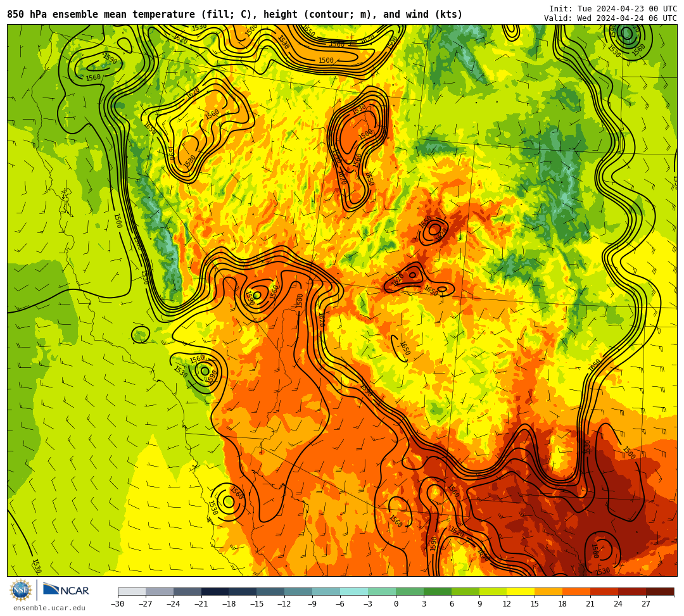Pick the yellow 12 to 15 colorbar swatch

click(521, 591)
